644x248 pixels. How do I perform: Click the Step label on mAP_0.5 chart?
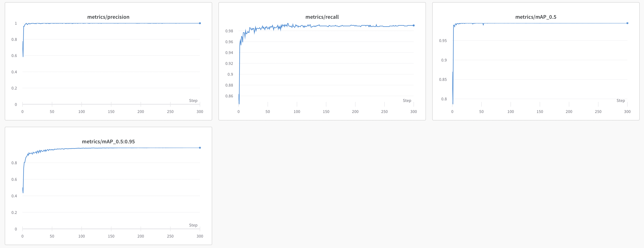coord(621,101)
